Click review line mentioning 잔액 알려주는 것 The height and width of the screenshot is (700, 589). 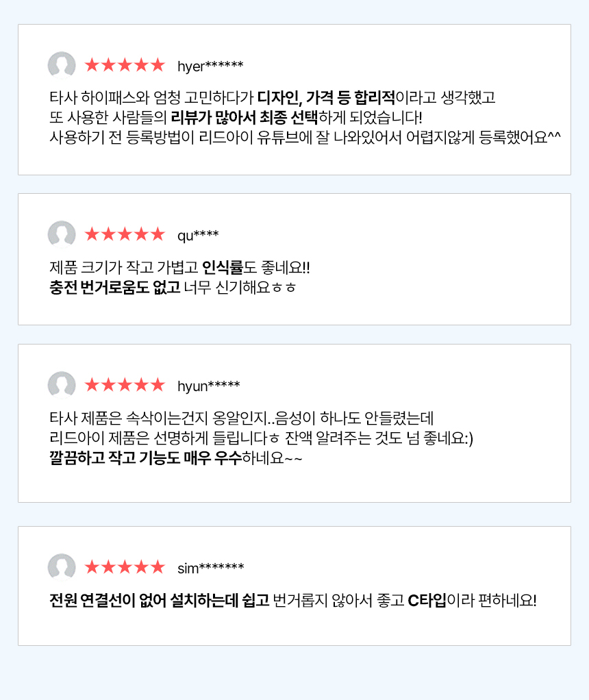pyautogui.click(x=262, y=438)
